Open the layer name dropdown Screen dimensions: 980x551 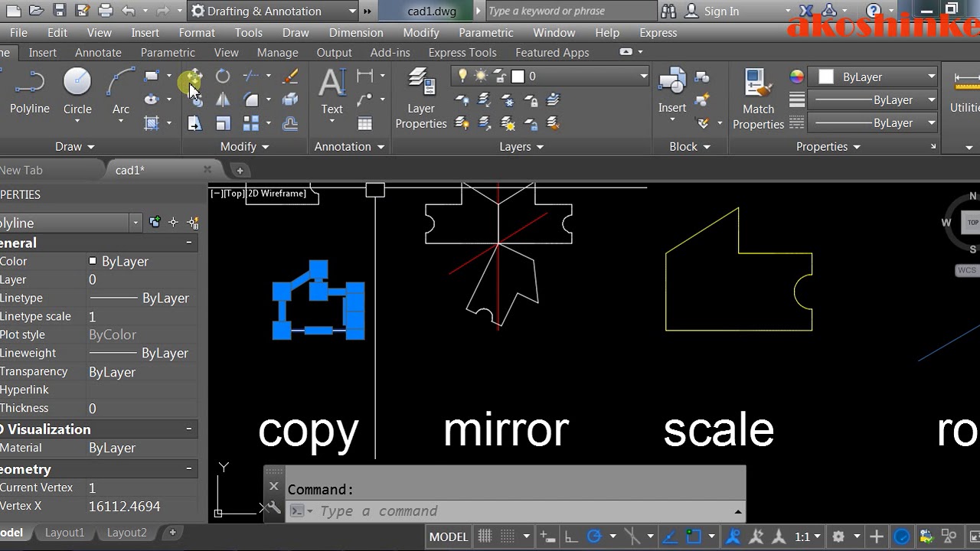643,76
